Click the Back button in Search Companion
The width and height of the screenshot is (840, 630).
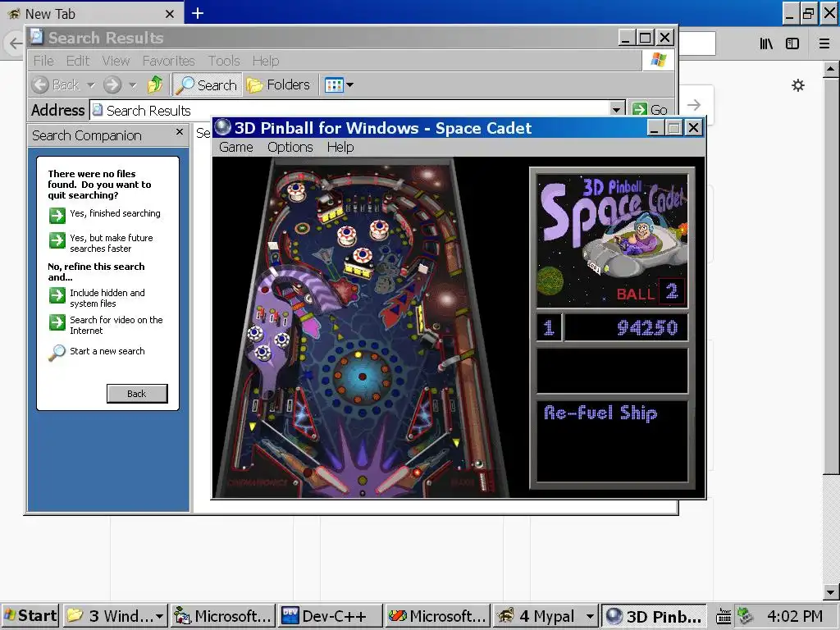coord(137,394)
